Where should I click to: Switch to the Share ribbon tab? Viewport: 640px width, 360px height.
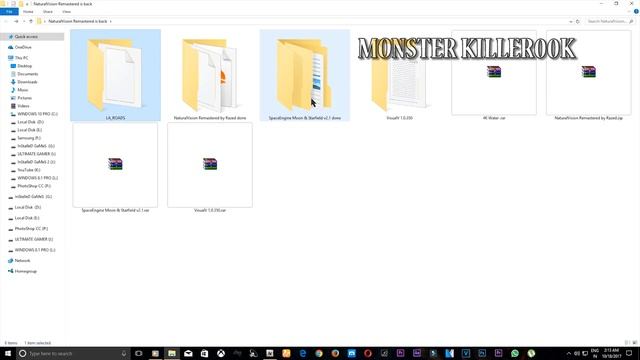[x=48, y=11]
